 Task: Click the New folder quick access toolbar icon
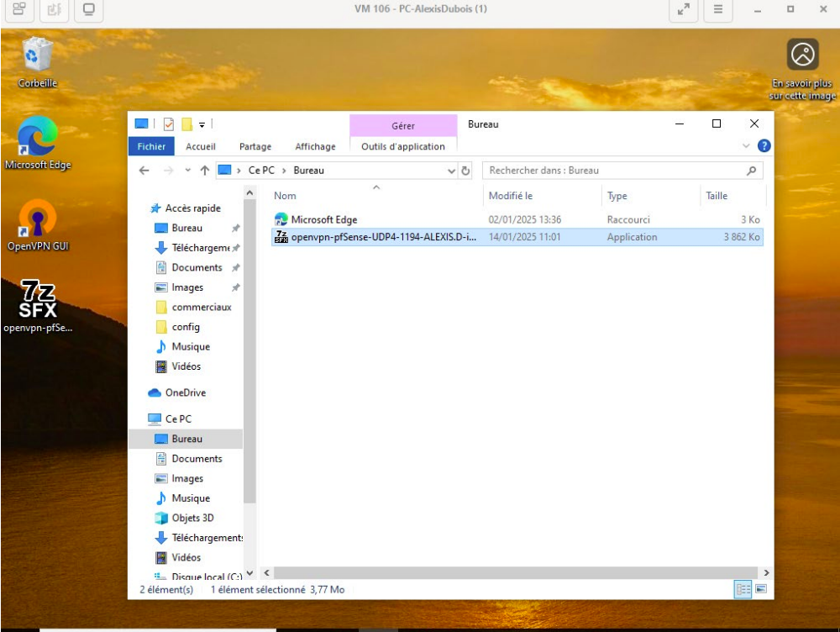186,124
